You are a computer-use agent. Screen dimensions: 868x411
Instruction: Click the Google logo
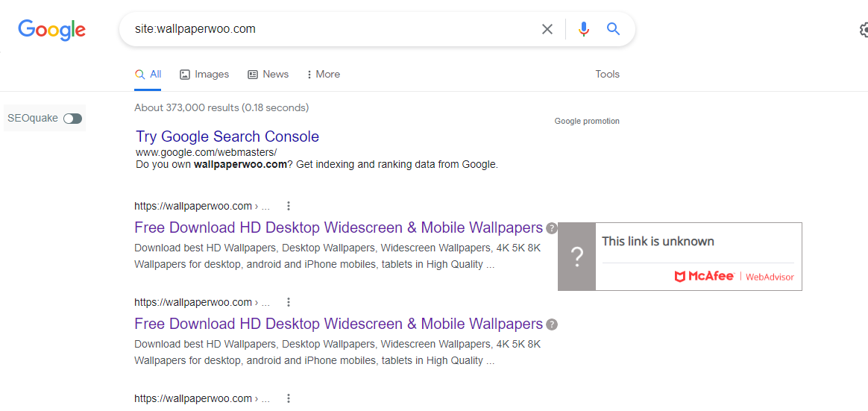[x=51, y=29]
